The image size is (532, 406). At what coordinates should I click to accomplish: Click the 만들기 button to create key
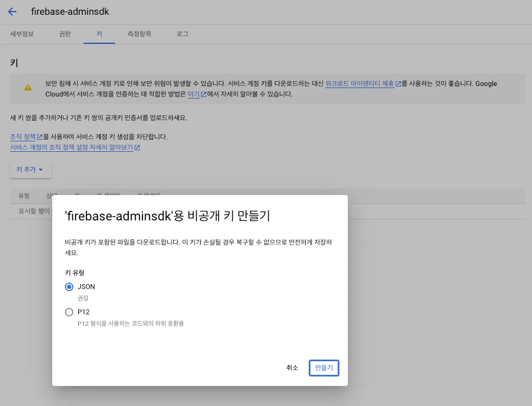click(x=324, y=368)
